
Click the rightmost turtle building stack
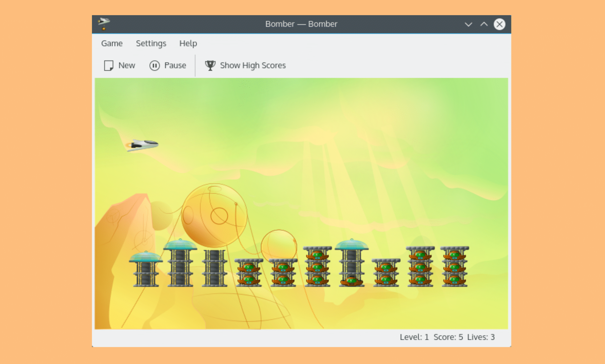tap(454, 267)
